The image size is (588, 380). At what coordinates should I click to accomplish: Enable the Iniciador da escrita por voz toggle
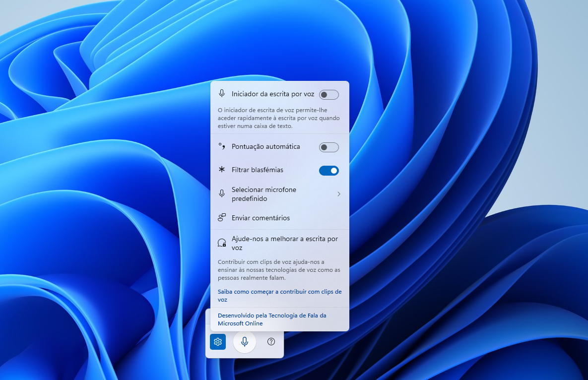pyautogui.click(x=328, y=94)
